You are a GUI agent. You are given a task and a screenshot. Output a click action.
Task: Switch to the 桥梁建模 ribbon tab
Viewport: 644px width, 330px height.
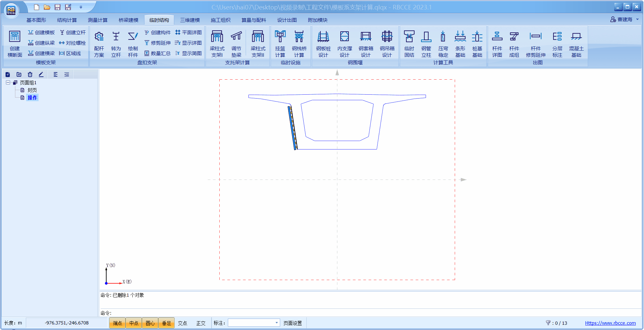128,20
